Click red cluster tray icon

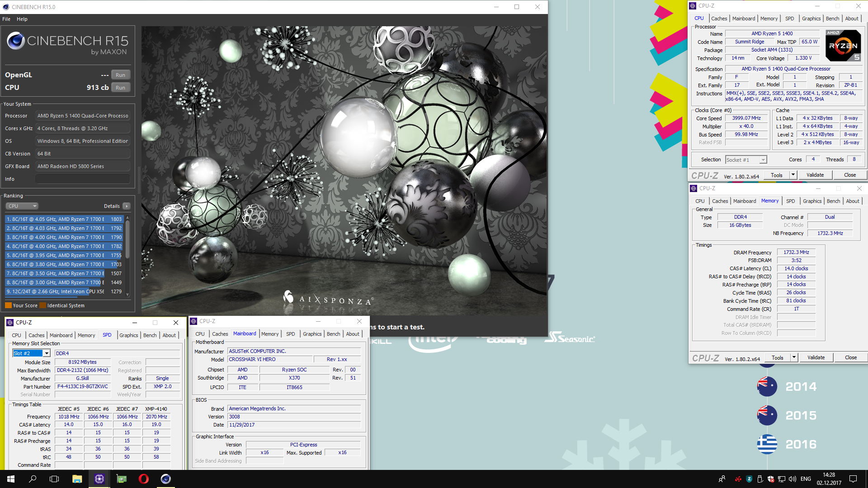pos(738,479)
